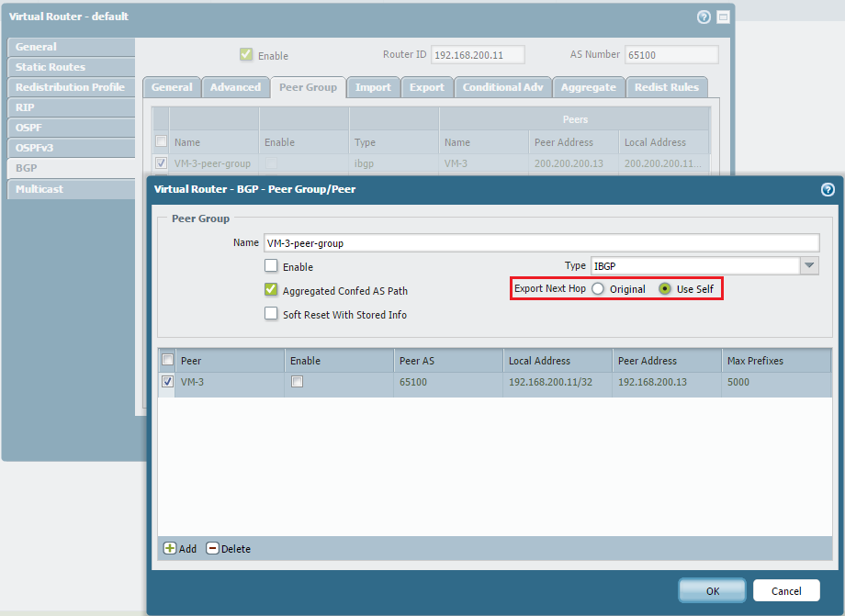Select General in Virtual Router sidebar
Screen dimensions: 845x616
tap(71, 47)
